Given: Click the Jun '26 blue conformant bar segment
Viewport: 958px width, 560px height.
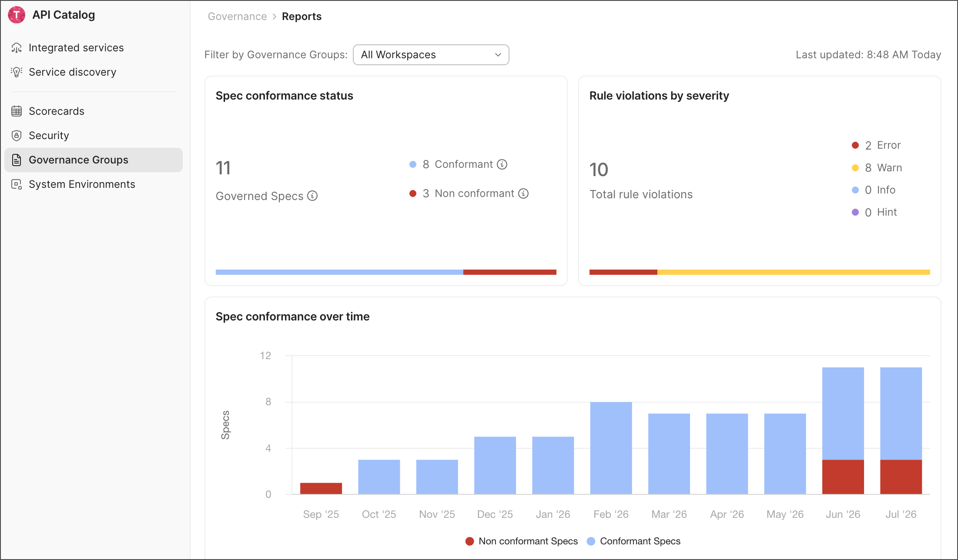Looking at the screenshot, I should 843,413.
